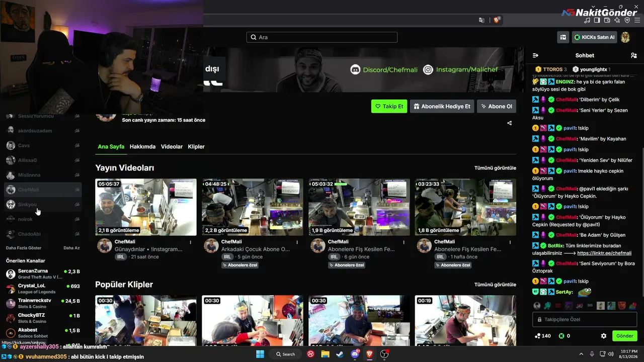Collapse the Sohbet chat panel arrow
Image resolution: width=644 pixels, height=362 pixels.
535,55
